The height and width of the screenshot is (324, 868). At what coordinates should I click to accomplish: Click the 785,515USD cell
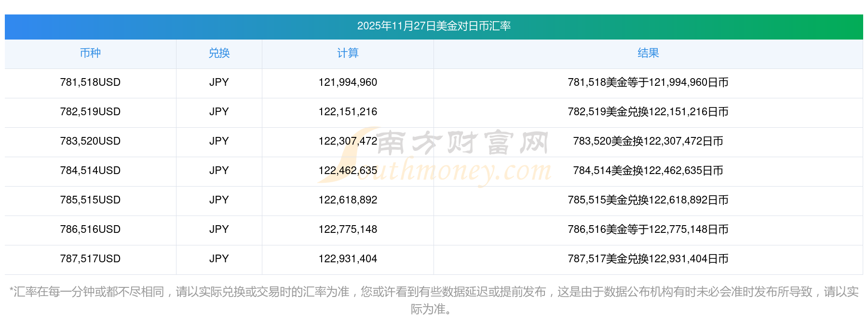[90, 200]
